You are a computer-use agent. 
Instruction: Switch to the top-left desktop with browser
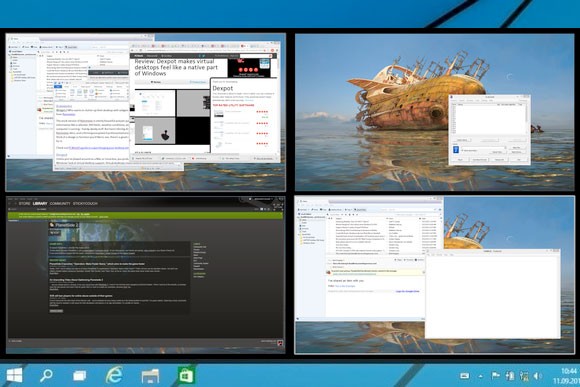click(x=146, y=112)
